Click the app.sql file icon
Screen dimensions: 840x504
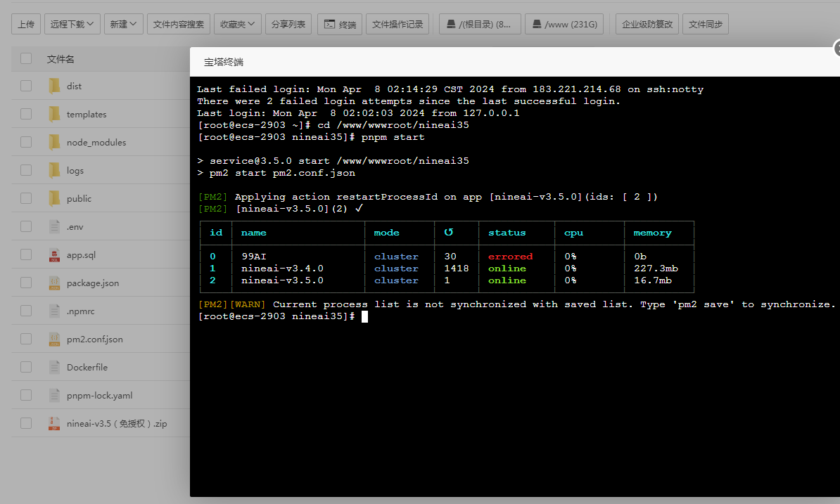point(54,254)
